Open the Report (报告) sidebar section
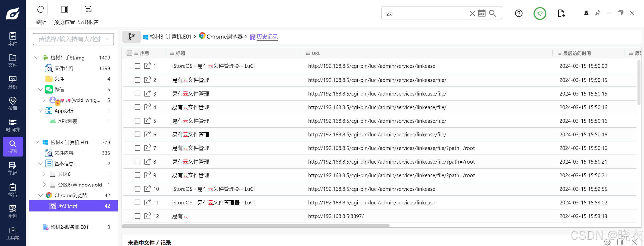The width and height of the screenshot is (644, 246). pyautogui.click(x=13, y=190)
